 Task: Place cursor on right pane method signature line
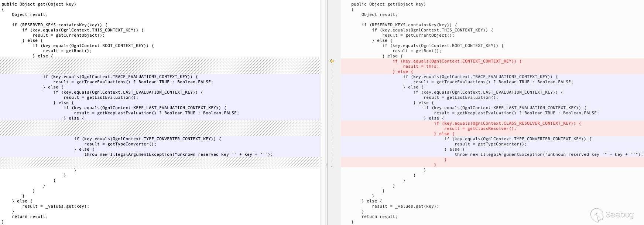pyautogui.click(x=388, y=4)
